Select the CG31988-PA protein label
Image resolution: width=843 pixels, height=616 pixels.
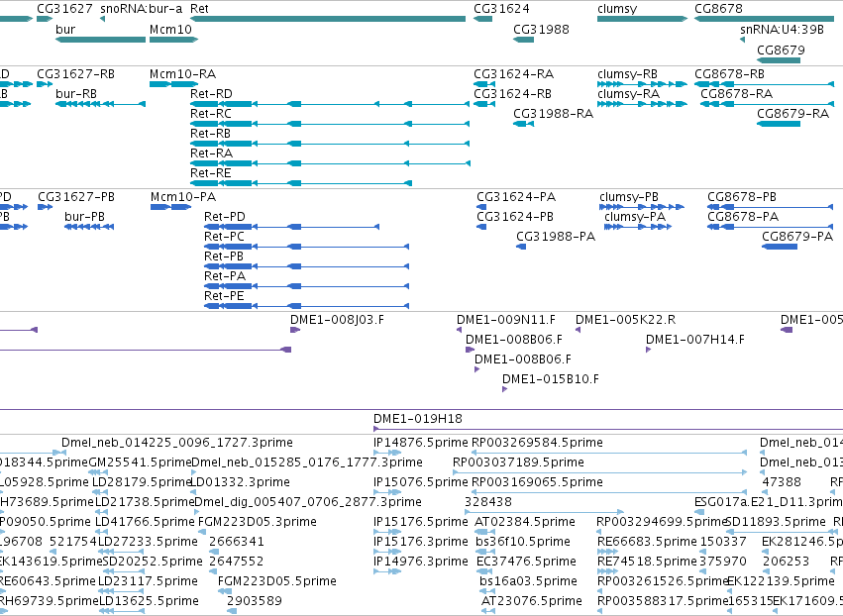(x=556, y=237)
